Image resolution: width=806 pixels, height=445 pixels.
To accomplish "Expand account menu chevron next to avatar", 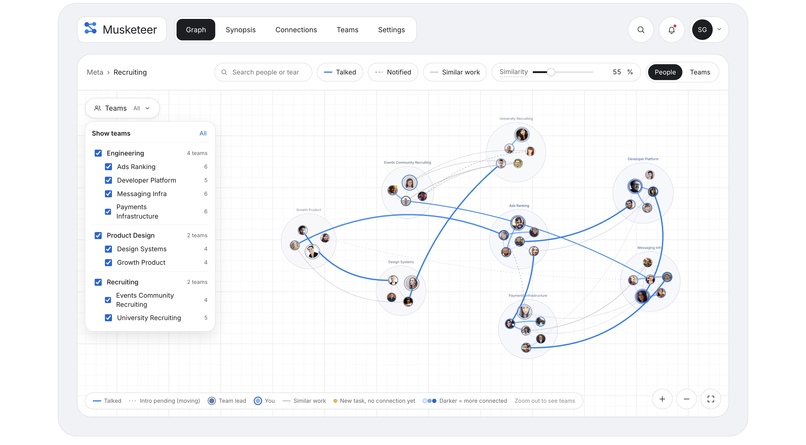I will (719, 29).
